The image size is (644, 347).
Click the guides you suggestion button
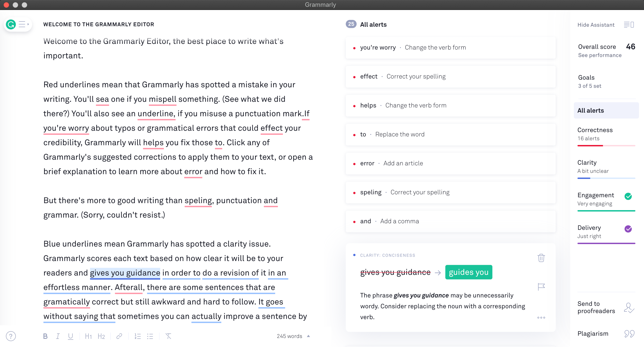tap(469, 272)
